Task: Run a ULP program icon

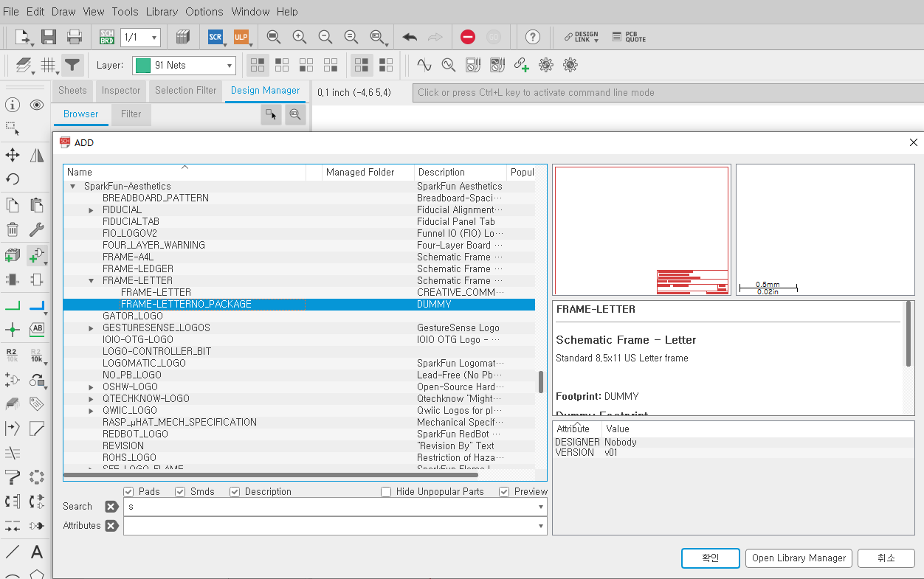Action: click(241, 37)
